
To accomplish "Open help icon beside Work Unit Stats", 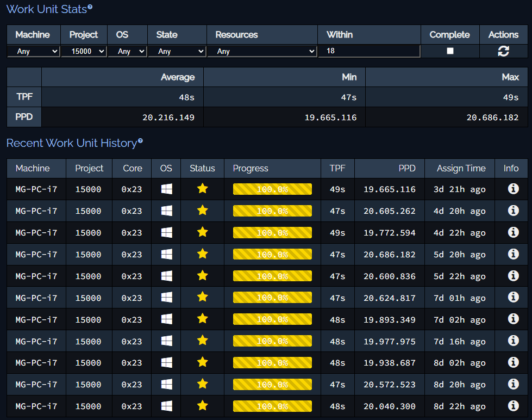I will click(90, 7).
